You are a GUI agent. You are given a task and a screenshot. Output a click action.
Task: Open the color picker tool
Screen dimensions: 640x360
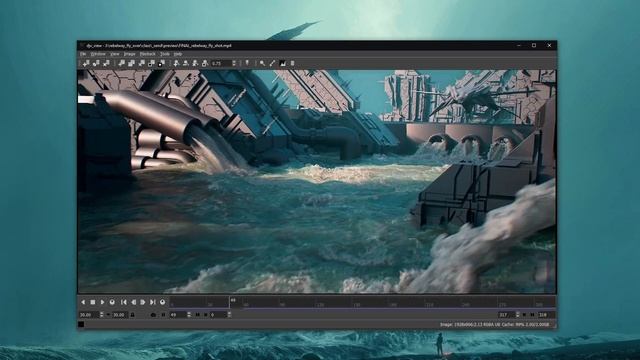(x=272, y=63)
